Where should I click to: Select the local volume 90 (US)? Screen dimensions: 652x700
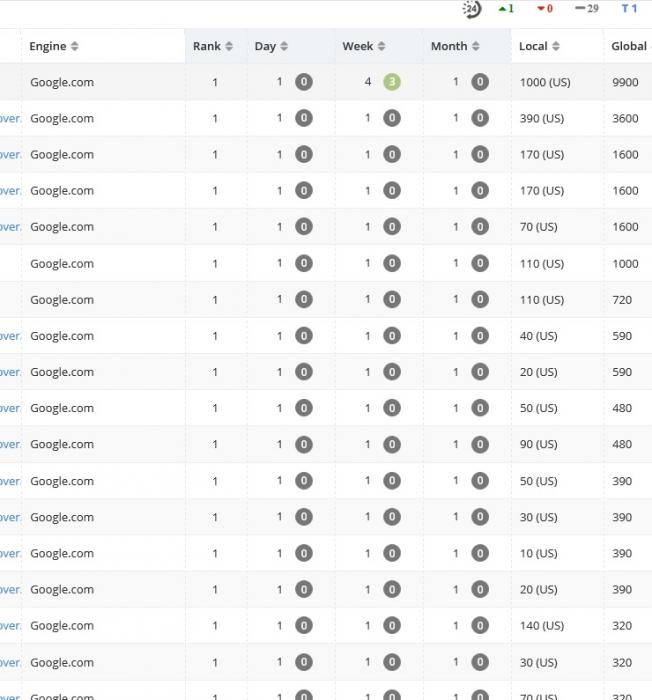pos(539,444)
